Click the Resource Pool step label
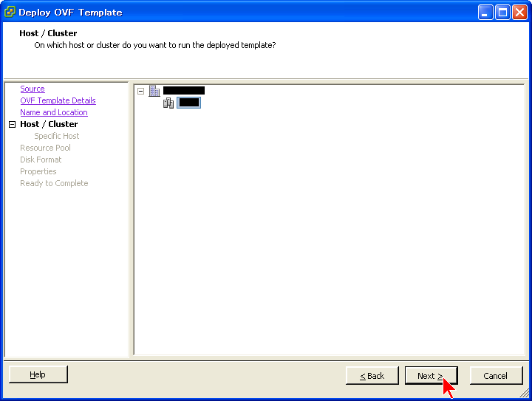Screen dimensions: 532x401 tap(46, 148)
